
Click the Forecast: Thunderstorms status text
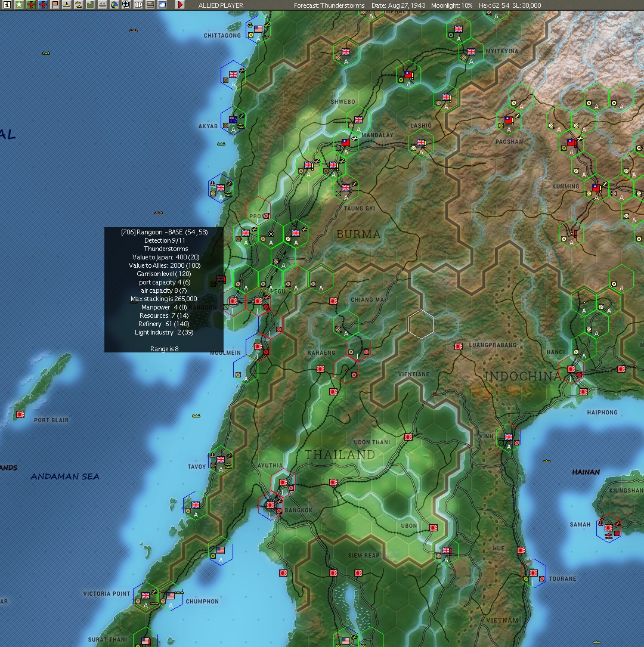329,5
